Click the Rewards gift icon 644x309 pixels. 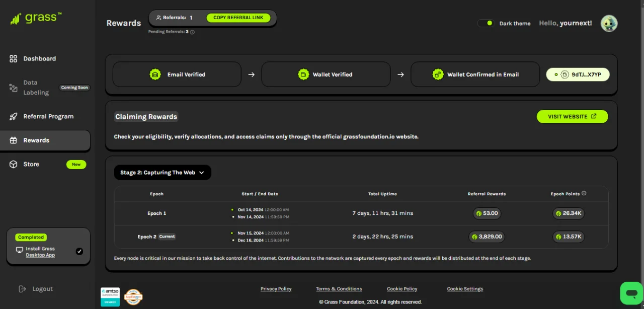pyautogui.click(x=14, y=140)
